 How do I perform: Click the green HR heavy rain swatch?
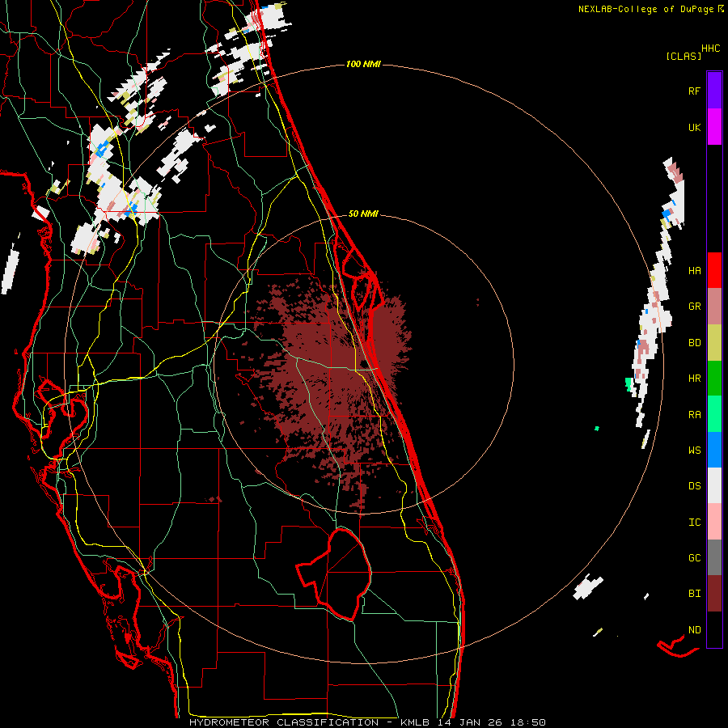(x=714, y=378)
